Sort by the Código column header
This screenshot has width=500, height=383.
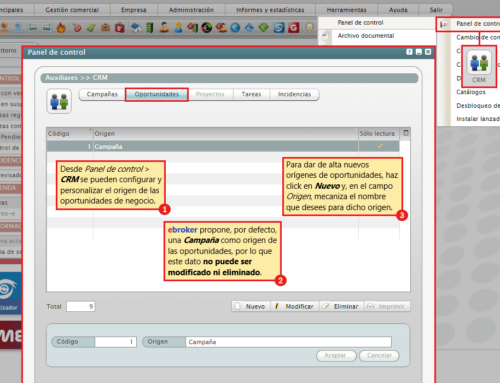coord(70,134)
